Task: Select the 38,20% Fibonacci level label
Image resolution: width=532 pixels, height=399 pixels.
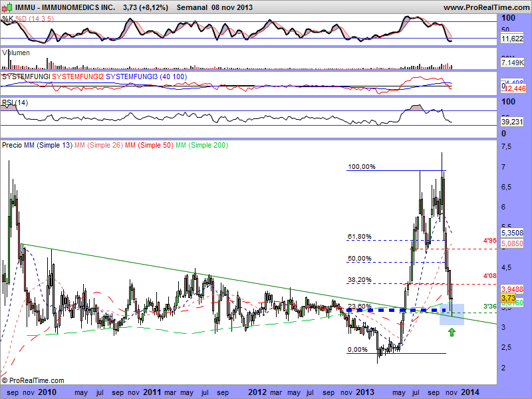Action: 360,280
